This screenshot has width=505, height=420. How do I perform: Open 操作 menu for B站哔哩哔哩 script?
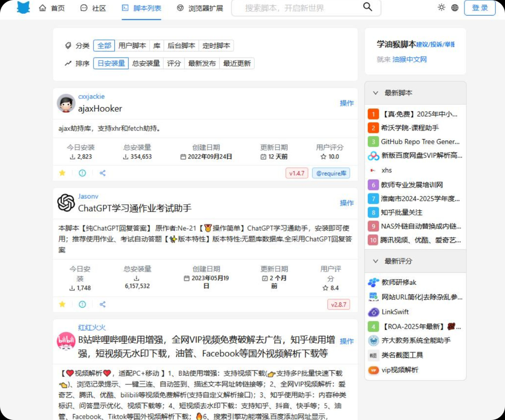point(347,341)
